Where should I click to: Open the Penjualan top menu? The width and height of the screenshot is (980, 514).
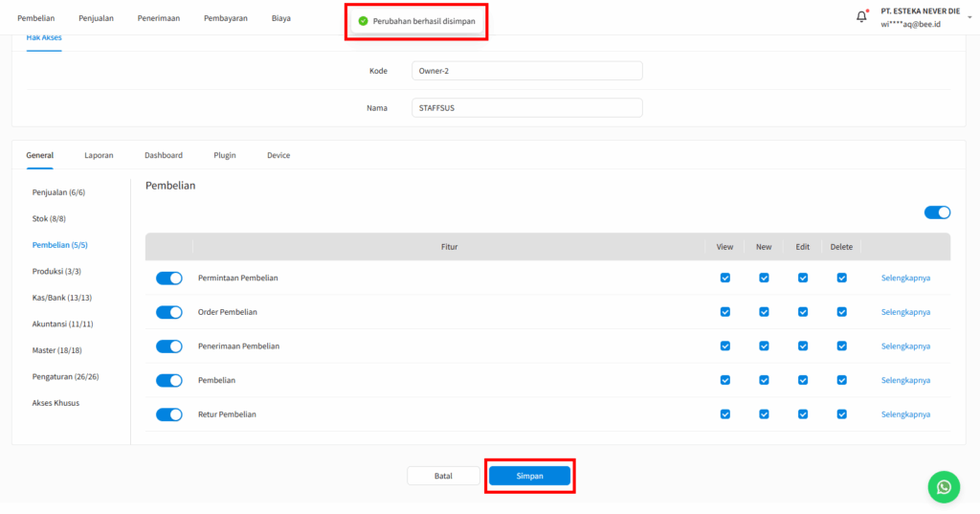[96, 18]
